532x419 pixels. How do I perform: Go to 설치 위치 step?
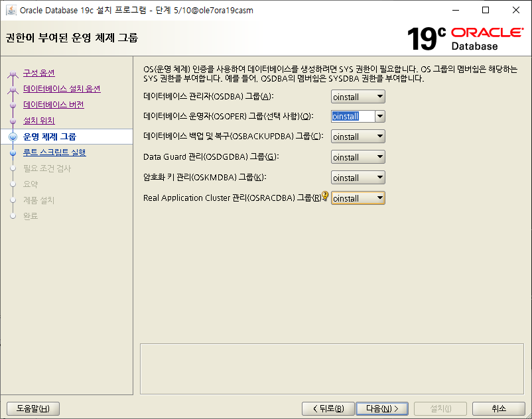(x=39, y=121)
